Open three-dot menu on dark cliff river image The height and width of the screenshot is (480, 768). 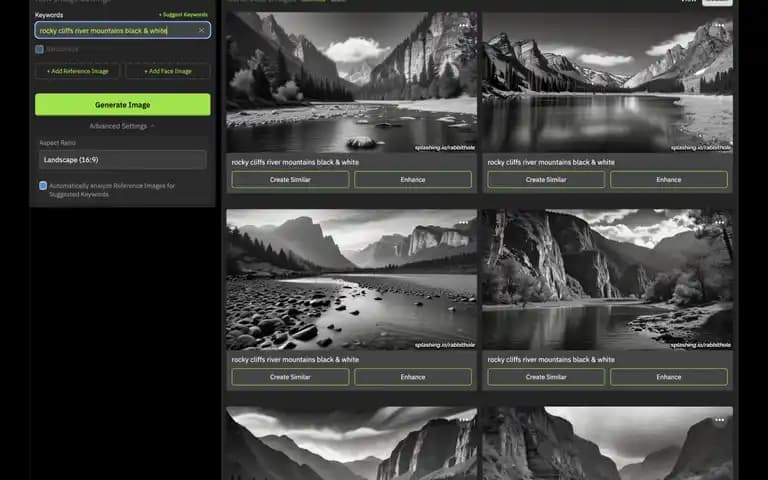pyautogui.click(x=719, y=223)
